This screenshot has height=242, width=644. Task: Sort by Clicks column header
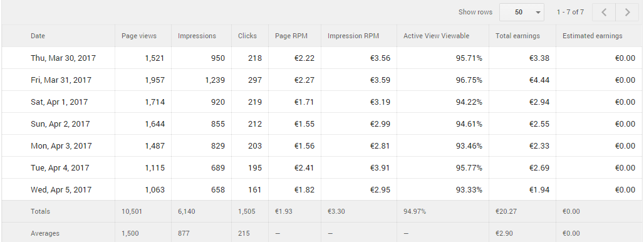coord(247,36)
